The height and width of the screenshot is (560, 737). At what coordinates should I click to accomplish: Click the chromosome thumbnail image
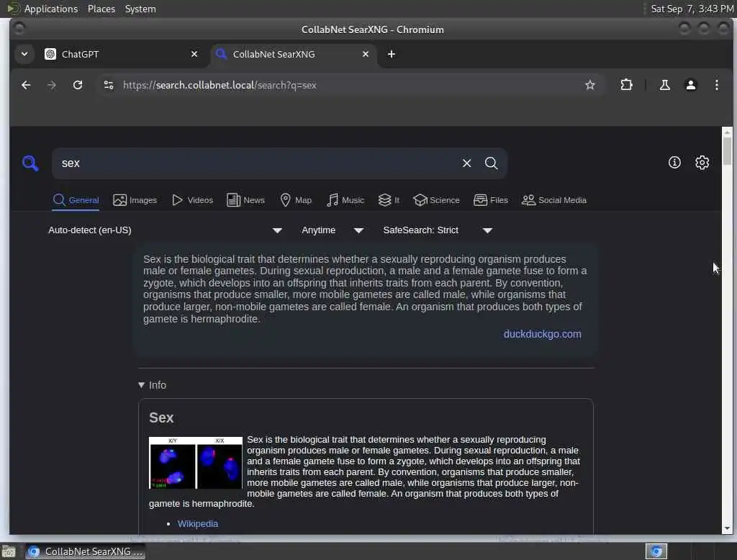(196, 463)
